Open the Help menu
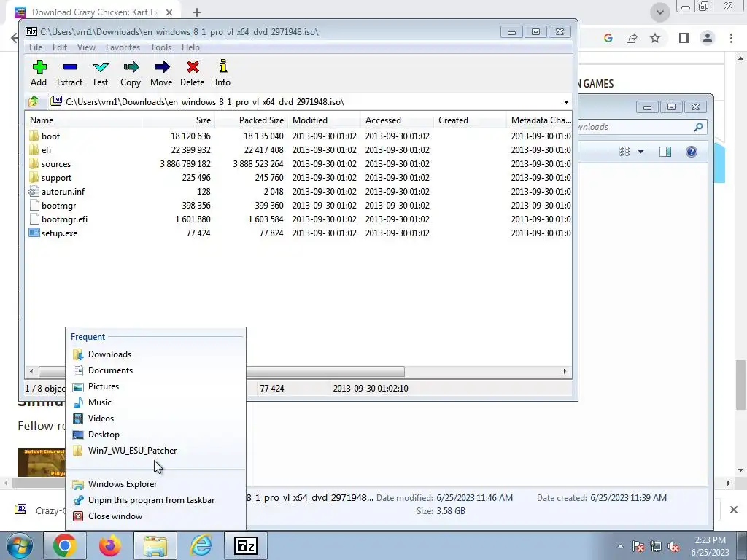This screenshot has width=747, height=560. click(x=190, y=47)
